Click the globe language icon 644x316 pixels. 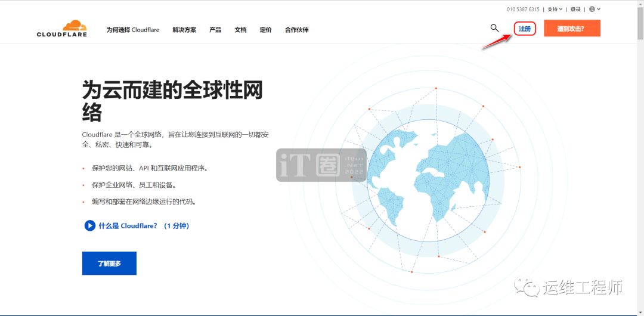pos(592,9)
